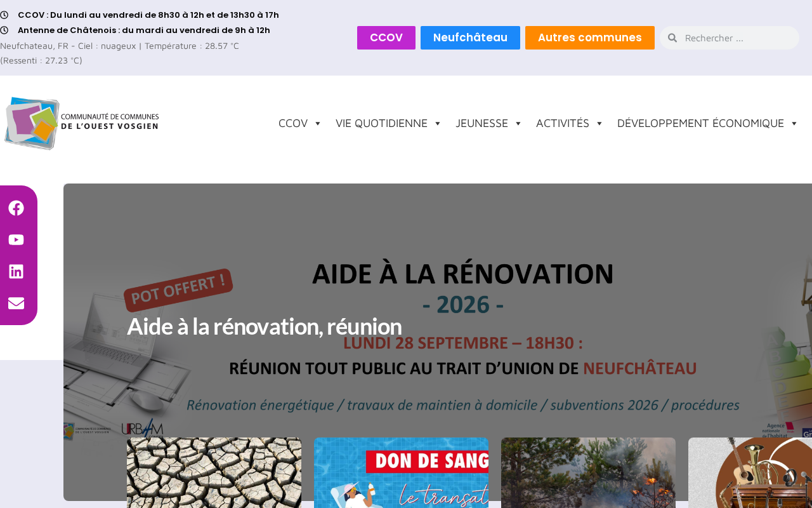Click the Communauté de Communes logo
The width and height of the screenshot is (812, 508).
coord(82,123)
